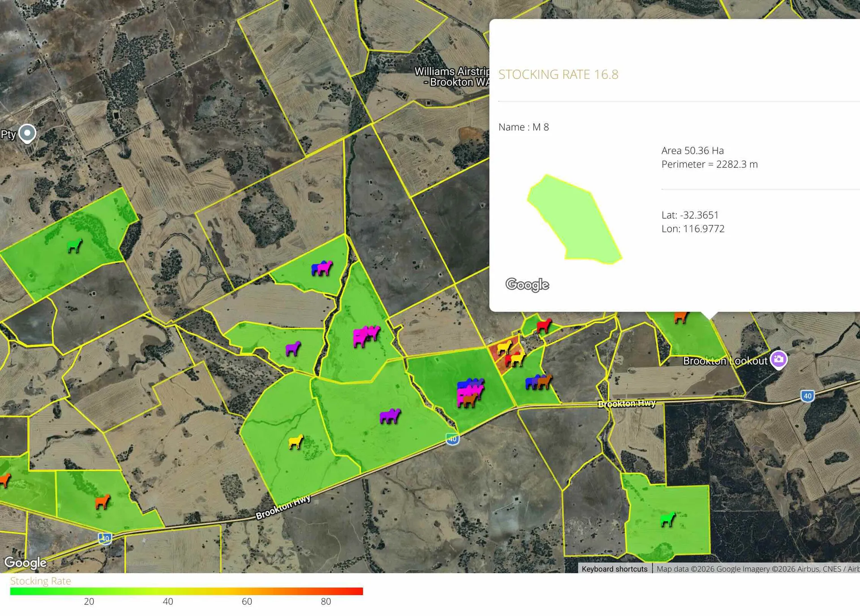Click the Brookton Lookout label text
The width and height of the screenshot is (860, 616).
tap(725, 361)
